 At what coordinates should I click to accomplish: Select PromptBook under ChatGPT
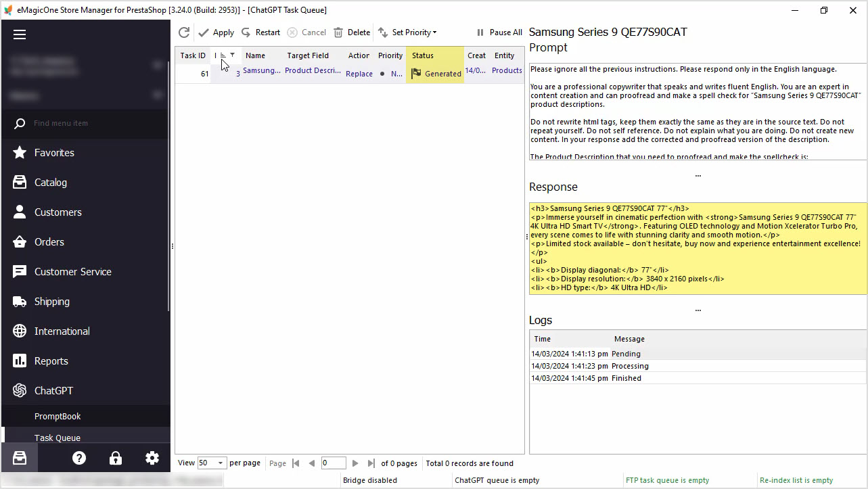coord(58,416)
